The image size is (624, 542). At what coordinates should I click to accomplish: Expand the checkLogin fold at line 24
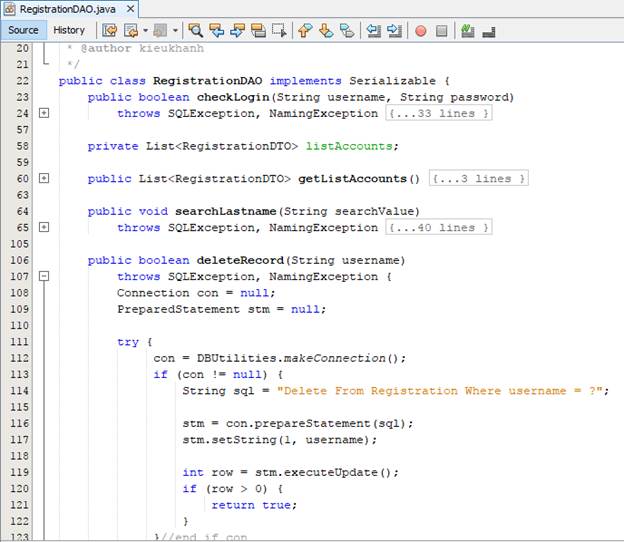pyautogui.click(x=44, y=113)
